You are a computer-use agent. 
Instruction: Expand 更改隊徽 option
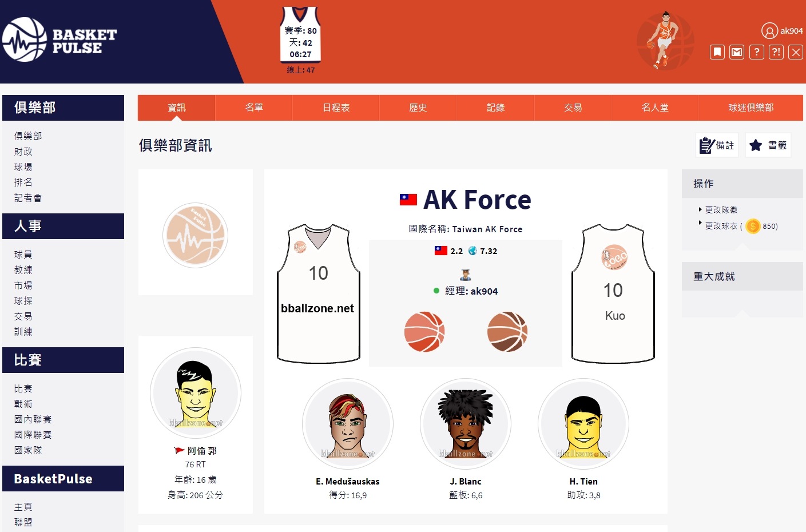[721, 210]
